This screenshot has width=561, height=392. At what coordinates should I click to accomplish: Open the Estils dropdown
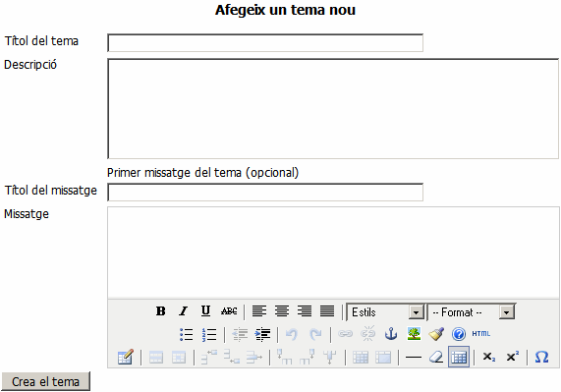[386, 312]
